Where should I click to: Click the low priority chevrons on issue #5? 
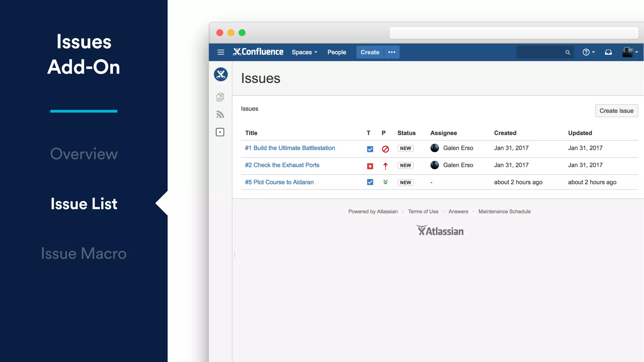(385, 182)
